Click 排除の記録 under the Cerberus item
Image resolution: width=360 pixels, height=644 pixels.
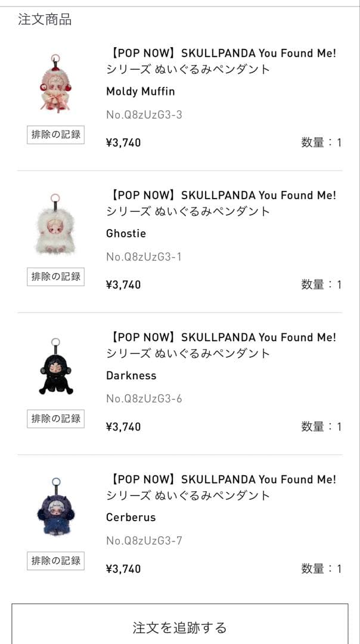click(x=55, y=560)
